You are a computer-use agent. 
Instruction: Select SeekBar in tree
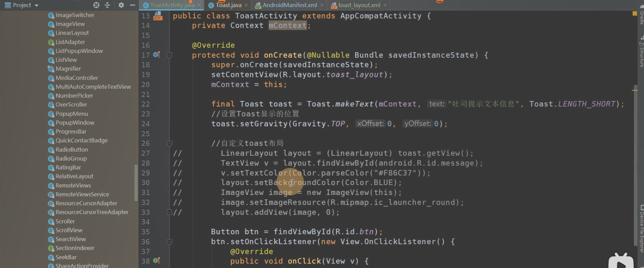66,257
